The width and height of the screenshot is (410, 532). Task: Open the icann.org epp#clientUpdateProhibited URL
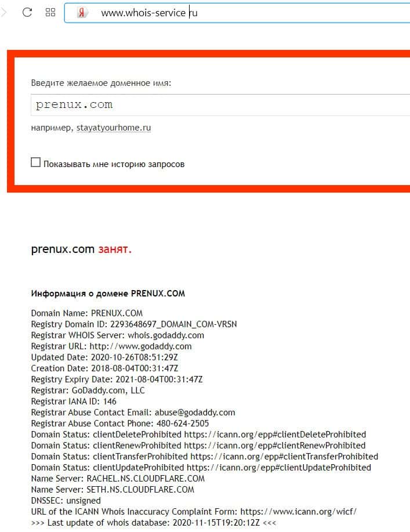pyautogui.click(x=279, y=468)
